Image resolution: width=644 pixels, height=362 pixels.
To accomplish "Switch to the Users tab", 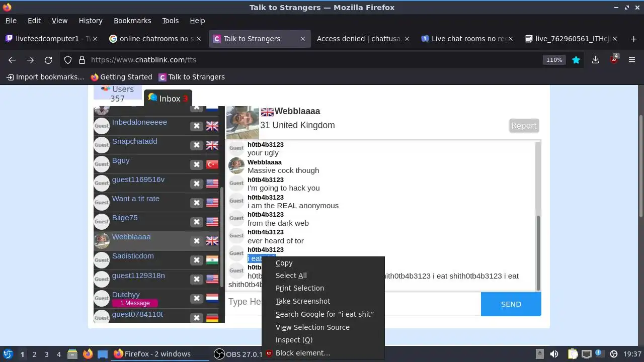I will (x=118, y=93).
